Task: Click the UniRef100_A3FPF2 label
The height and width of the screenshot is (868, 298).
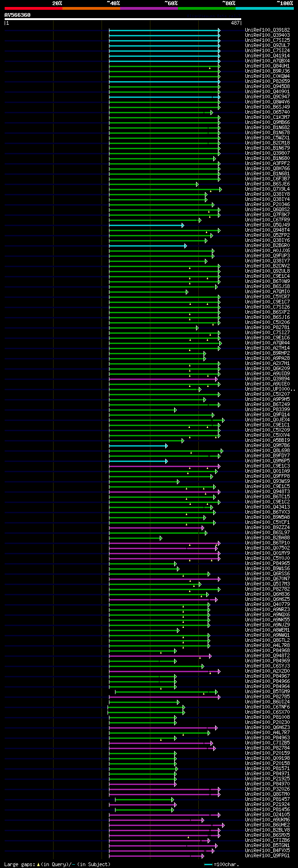Action: (x=267, y=163)
